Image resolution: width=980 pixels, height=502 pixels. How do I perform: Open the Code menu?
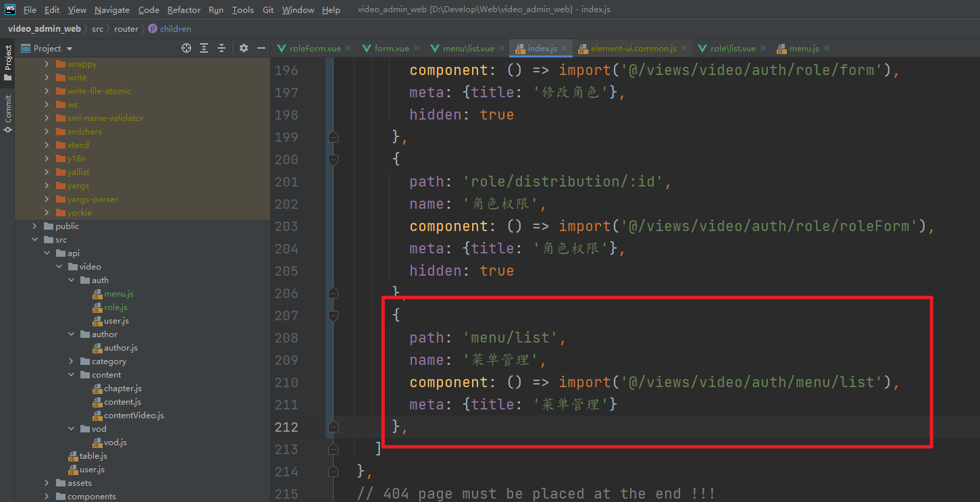(149, 10)
